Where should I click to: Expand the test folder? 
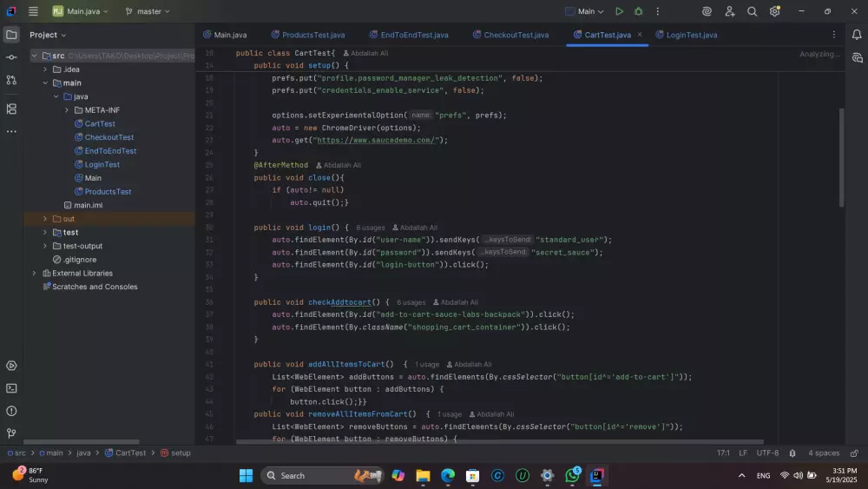point(45,232)
